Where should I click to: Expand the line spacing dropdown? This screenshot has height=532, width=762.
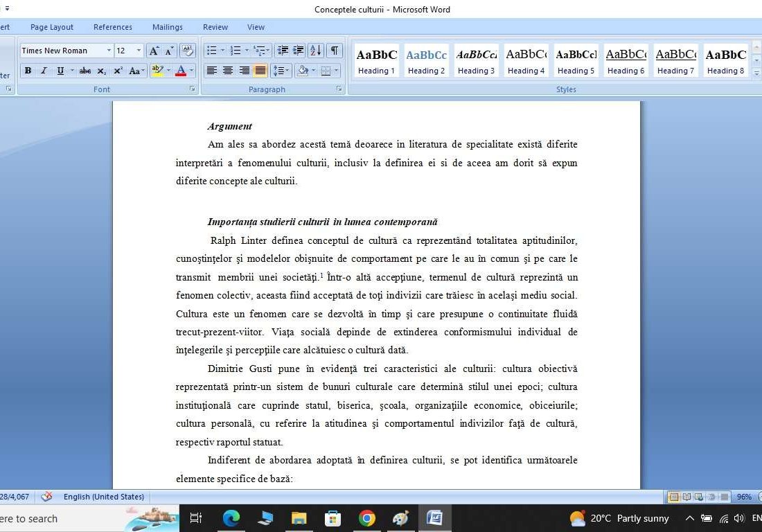[x=287, y=71]
